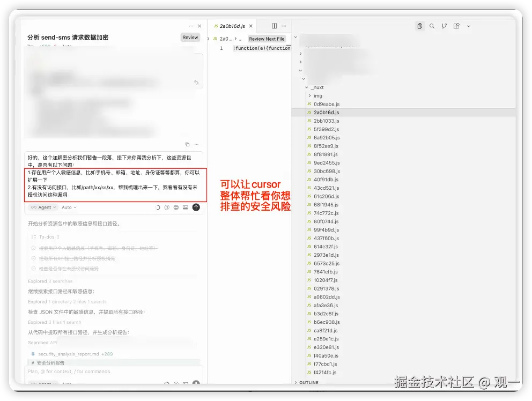Open file 8f81891.js

point(326,154)
